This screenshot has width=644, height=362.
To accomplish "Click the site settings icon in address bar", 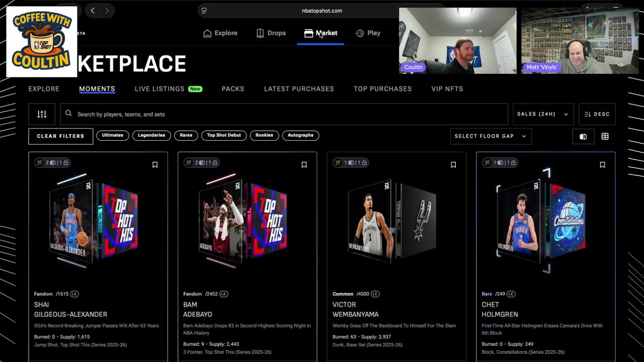I will [204, 11].
